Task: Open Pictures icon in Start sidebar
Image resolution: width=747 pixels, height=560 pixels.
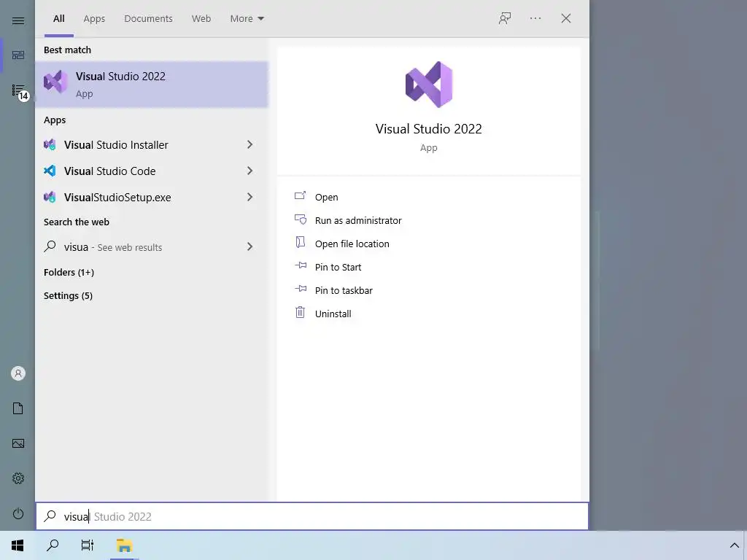Action: 18,443
